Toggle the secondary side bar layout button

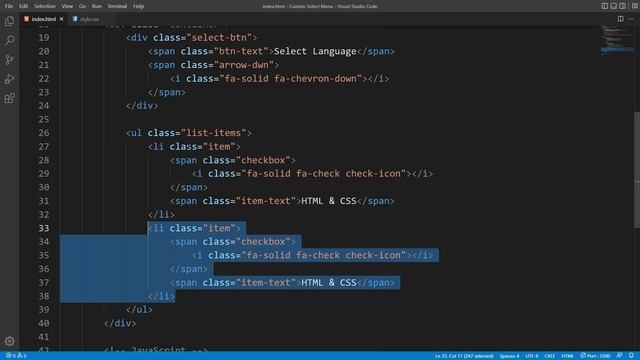(x=622, y=6)
